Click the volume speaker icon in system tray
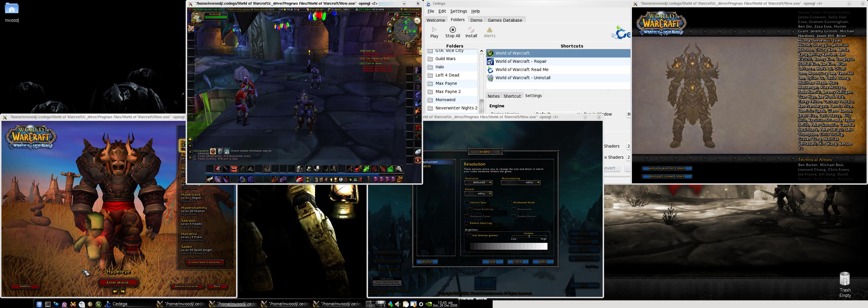 (x=398, y=304)
